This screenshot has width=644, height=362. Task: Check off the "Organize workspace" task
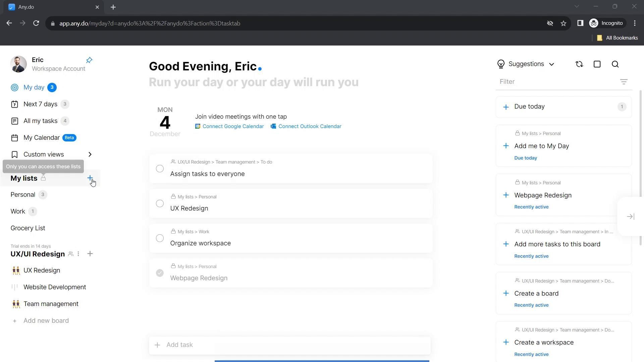pos(160,238)
